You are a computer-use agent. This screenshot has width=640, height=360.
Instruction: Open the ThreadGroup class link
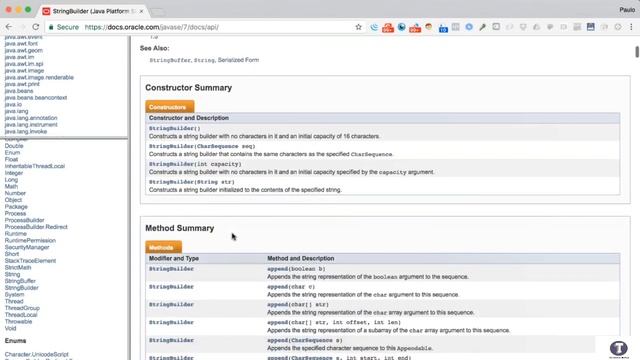click(x=22, y=308)
